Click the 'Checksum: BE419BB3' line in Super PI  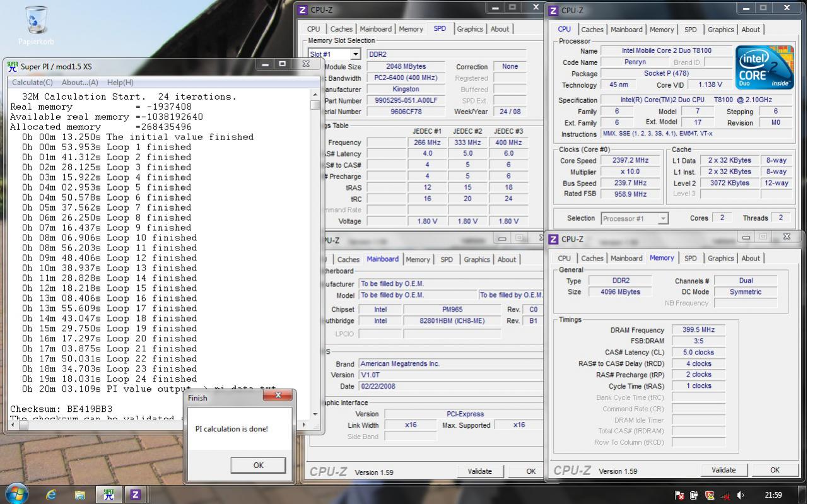point(61,409)
